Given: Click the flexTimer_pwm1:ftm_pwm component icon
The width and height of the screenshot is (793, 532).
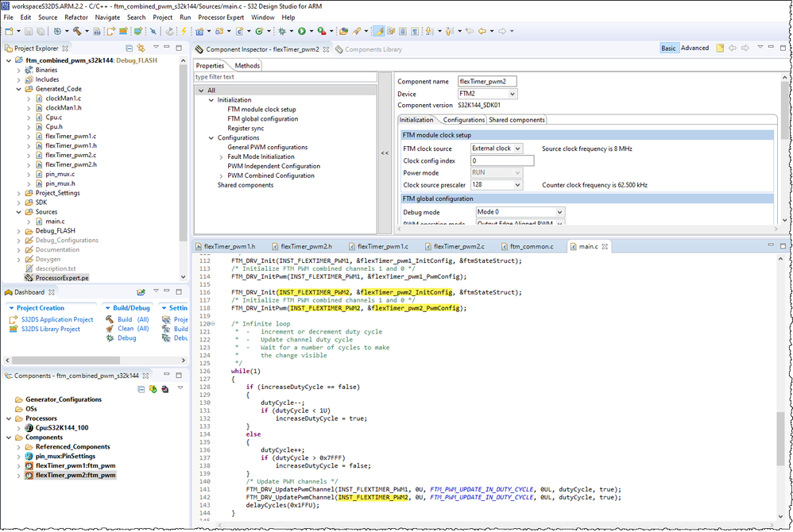Looking at the screenshot, I should [x=29, y=465].
